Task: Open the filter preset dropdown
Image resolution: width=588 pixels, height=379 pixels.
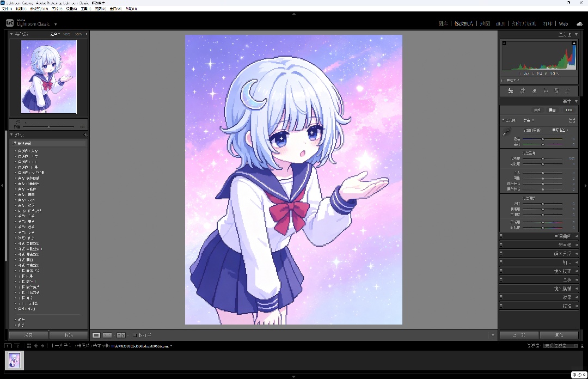Action: pos(561,346)
